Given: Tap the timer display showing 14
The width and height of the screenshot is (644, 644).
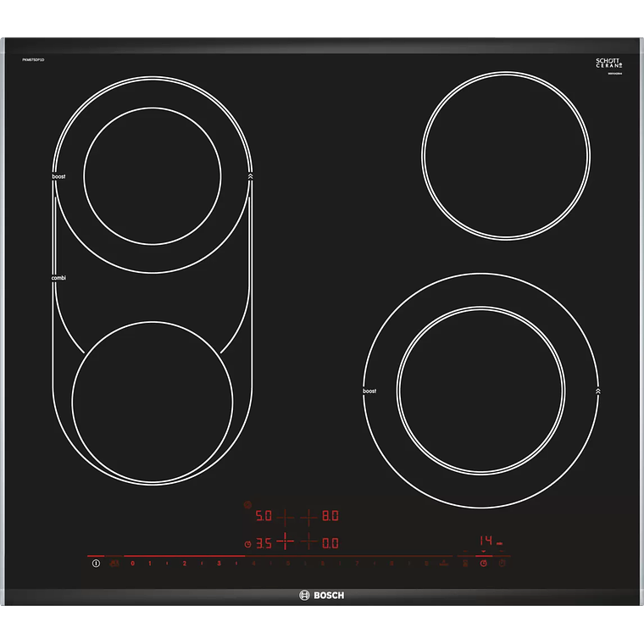Looking at the screenshot, I should click(486, 541).
